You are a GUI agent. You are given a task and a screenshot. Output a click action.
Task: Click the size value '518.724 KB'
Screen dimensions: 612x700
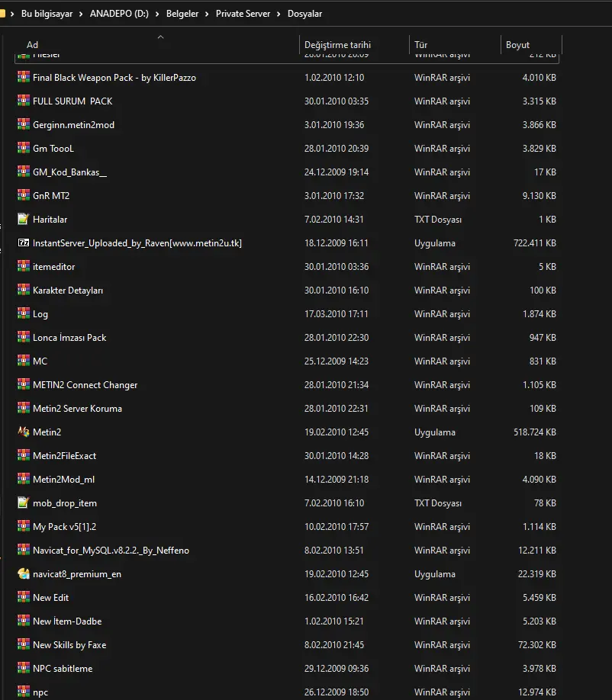point(535,432)
